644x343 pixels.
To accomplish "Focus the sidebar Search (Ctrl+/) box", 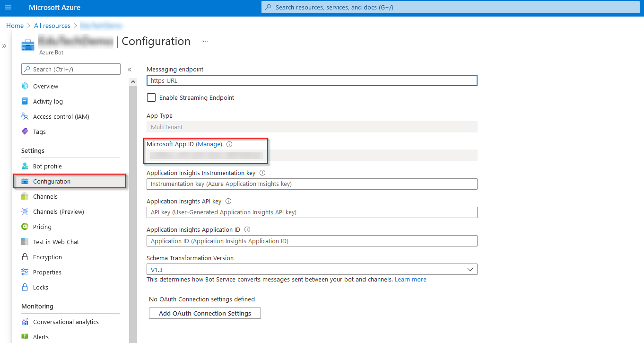I will (x=71, y=69).
